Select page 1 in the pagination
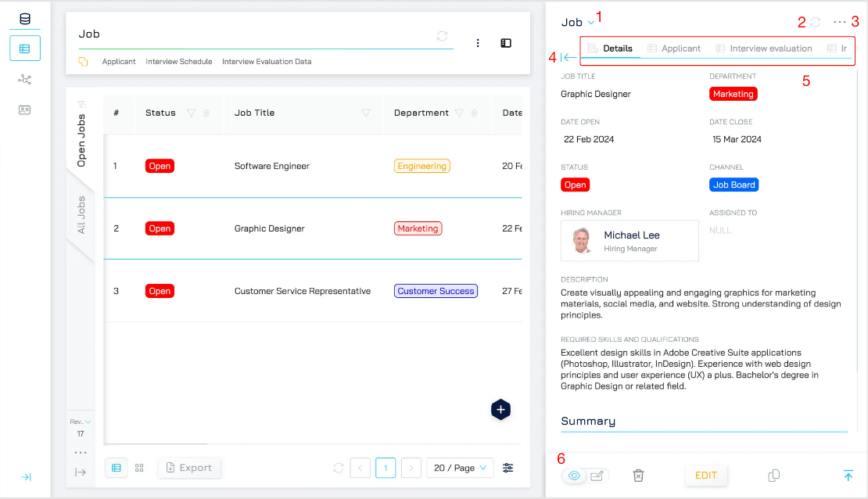The image size is (868, 499). click(386, 468)
